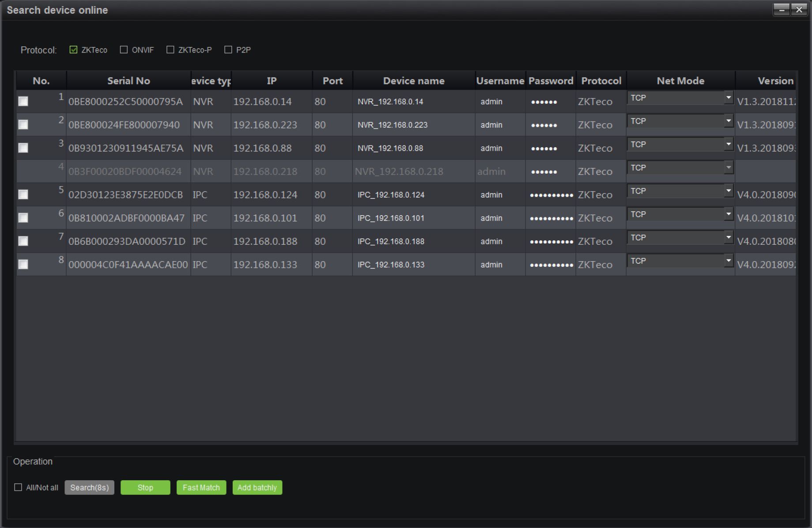812x528 pixels.
Task: Sort by the Serial No column header
Action: click(x=128, y=81)
